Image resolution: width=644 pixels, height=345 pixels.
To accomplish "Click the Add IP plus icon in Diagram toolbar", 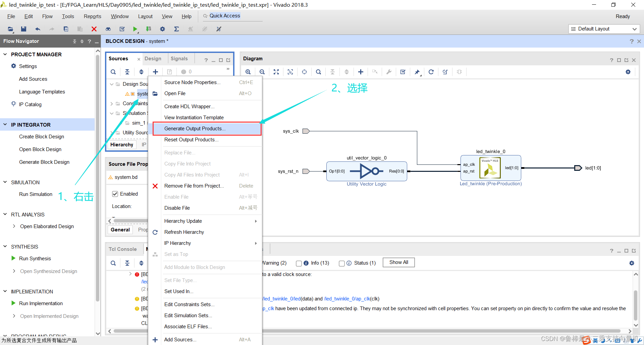I will [x=361, y=72].
